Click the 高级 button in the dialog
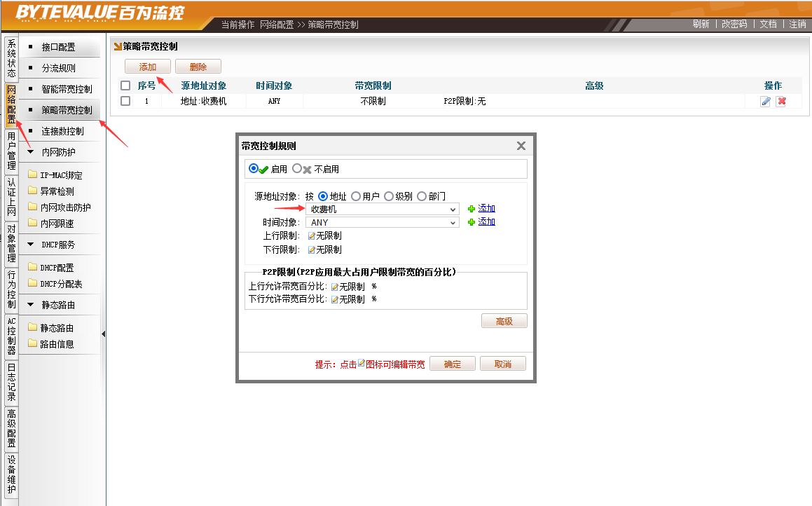Screen dimensions: 812x506 point(504,321)
